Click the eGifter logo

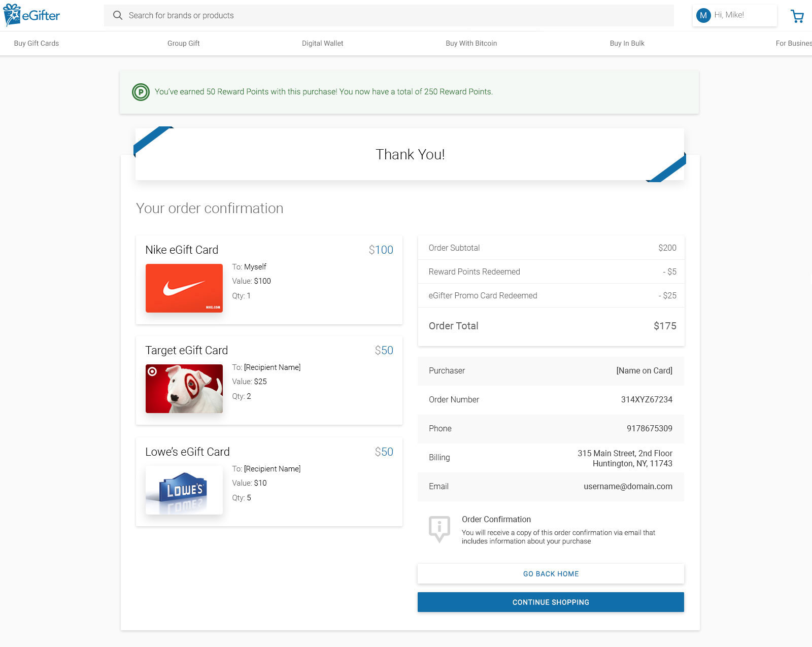click(x=31, y=15)
